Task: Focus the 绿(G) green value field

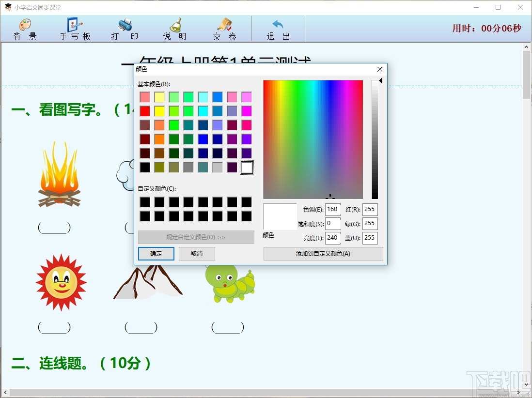Action: [x=370, y=224]
